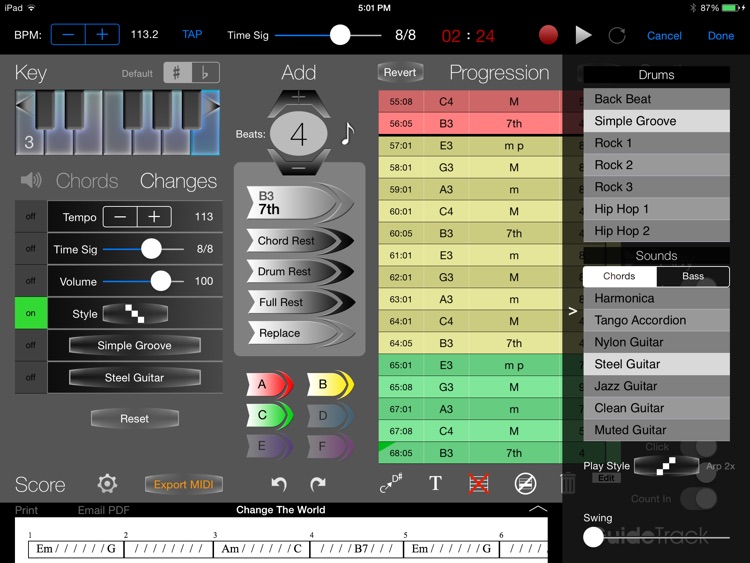Export MIDI file

click(184, 485)
